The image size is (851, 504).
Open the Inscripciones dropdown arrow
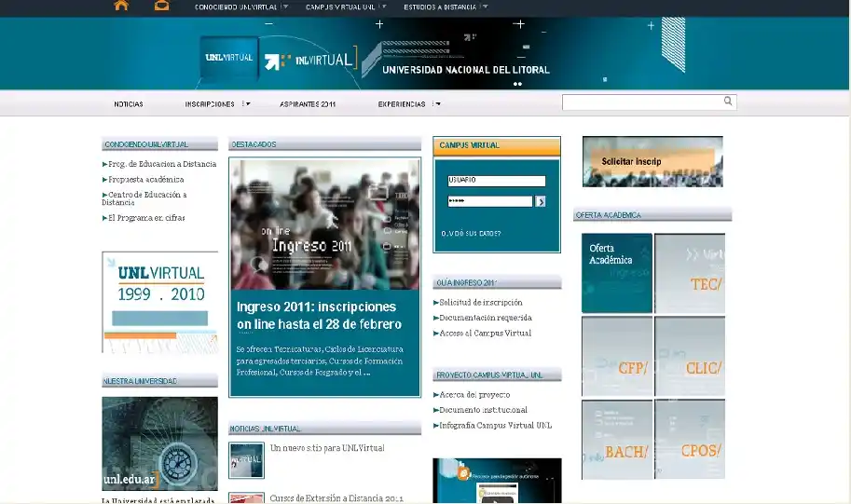tap(248, 103)
